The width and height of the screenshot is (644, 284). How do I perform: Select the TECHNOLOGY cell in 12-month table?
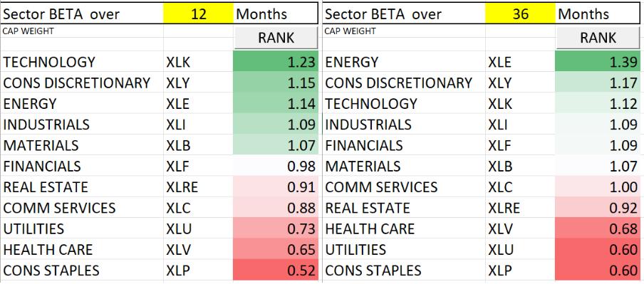82,62
